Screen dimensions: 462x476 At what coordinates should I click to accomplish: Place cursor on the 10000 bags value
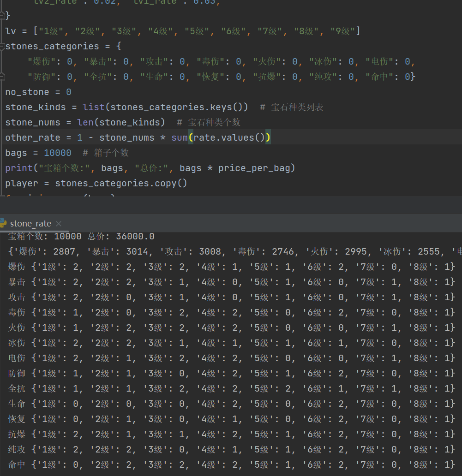(58, 153)
